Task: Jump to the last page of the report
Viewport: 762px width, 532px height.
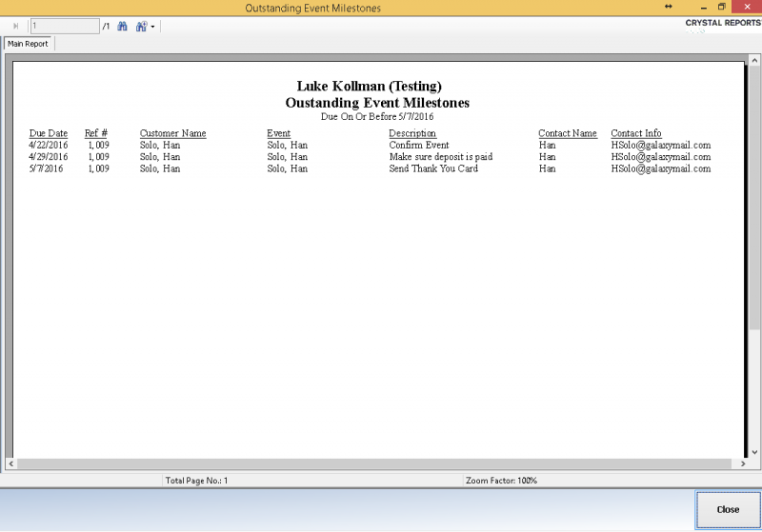Action: (15, 27)
